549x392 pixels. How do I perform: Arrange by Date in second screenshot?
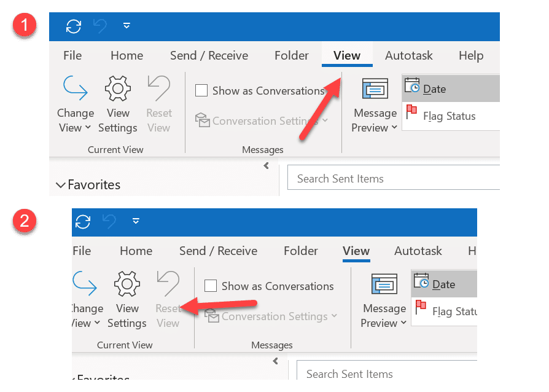tap(445, 284)
